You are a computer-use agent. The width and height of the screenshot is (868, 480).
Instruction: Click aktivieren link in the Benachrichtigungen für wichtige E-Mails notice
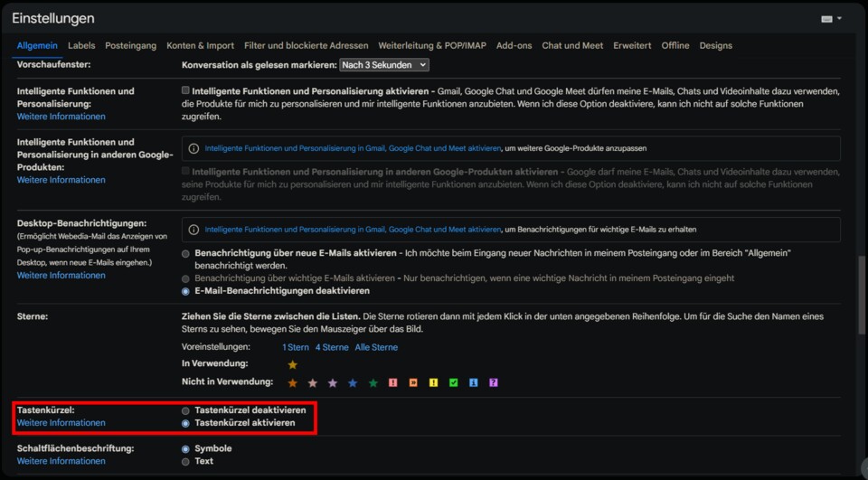[x=353, y=230]
